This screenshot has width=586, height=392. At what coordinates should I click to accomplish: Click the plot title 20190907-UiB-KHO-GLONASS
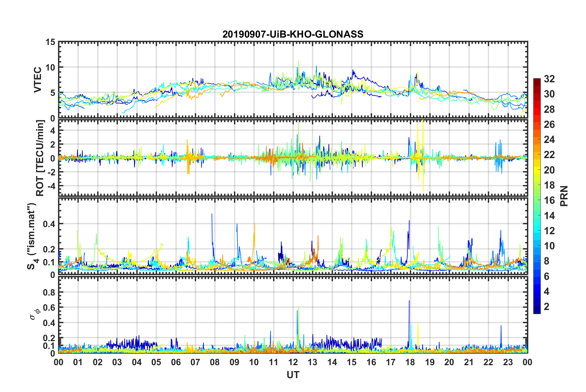pos(293,34)
